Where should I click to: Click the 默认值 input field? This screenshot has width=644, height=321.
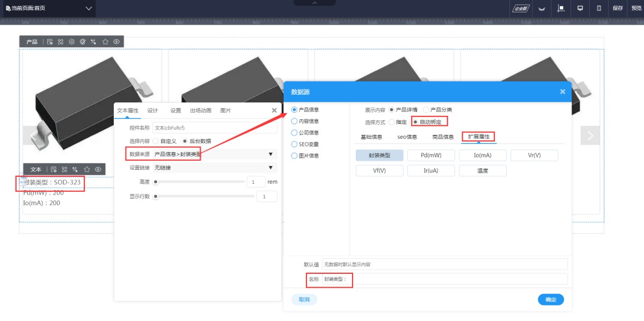pos(444,264)
